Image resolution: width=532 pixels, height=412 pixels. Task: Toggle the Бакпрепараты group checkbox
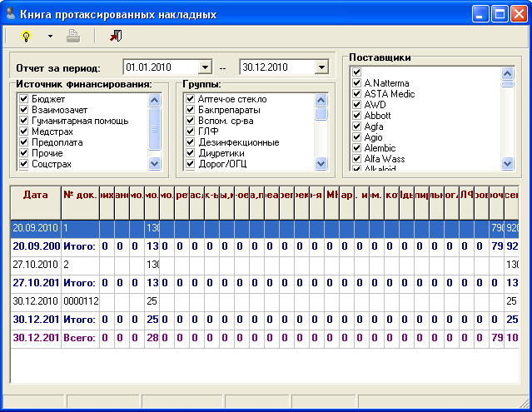pos(191,110)
